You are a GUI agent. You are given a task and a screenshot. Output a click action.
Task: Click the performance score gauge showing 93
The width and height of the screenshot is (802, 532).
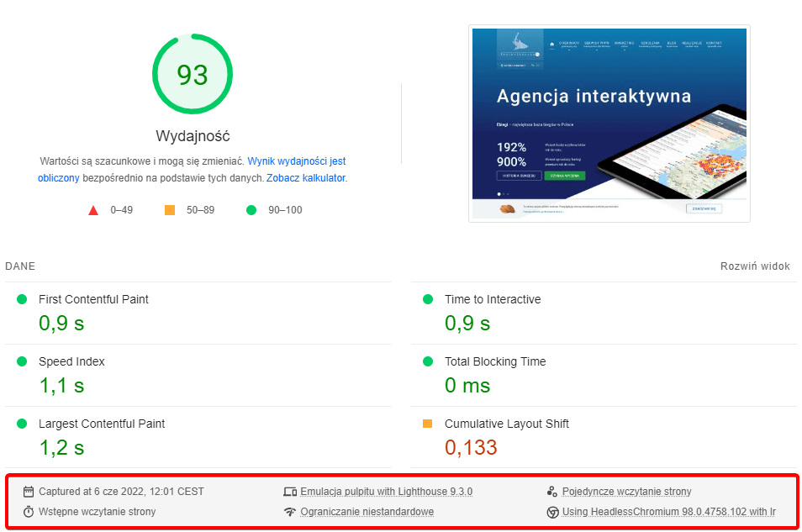coord(192,75)
